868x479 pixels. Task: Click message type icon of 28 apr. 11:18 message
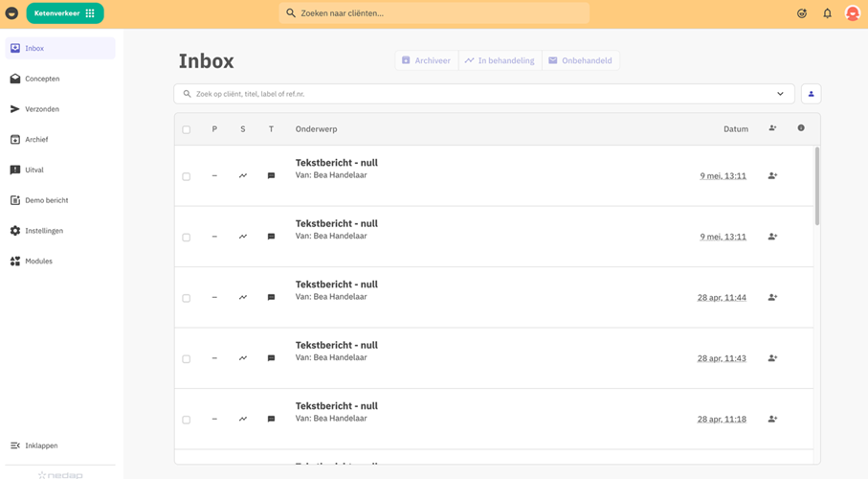pos(271,420)
